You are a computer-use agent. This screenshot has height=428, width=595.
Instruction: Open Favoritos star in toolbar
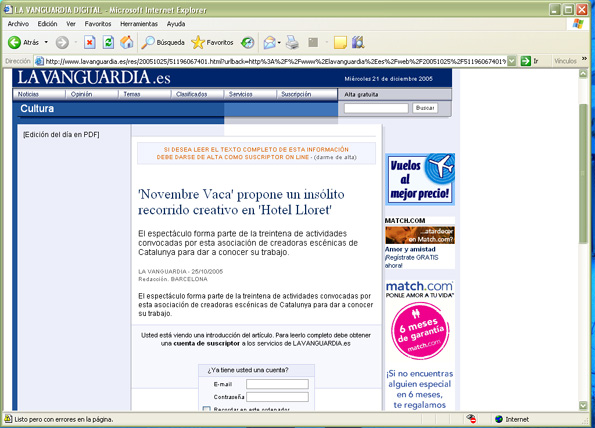pos(198,42)
